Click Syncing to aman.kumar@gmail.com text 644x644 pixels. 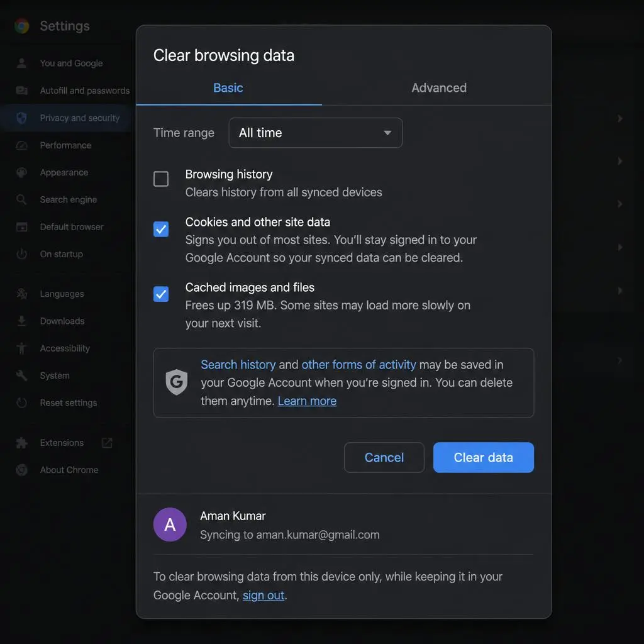(x=289, y=535)
